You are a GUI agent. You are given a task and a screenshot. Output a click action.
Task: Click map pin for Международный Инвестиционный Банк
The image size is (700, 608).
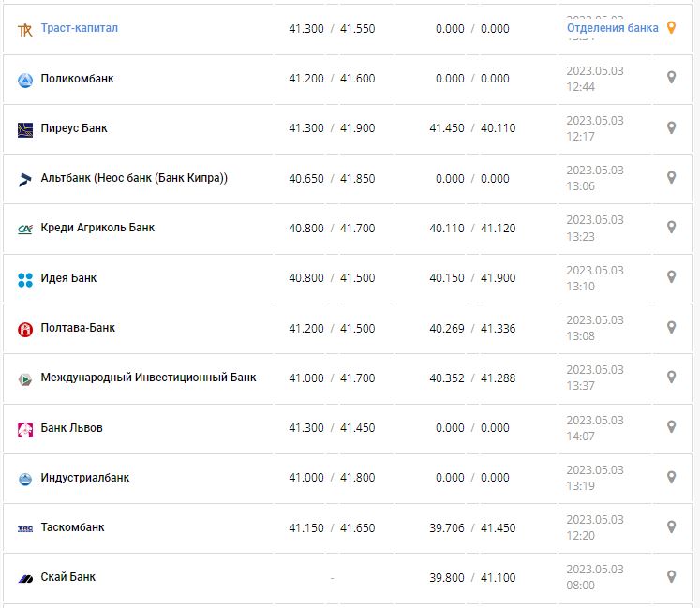671,377
